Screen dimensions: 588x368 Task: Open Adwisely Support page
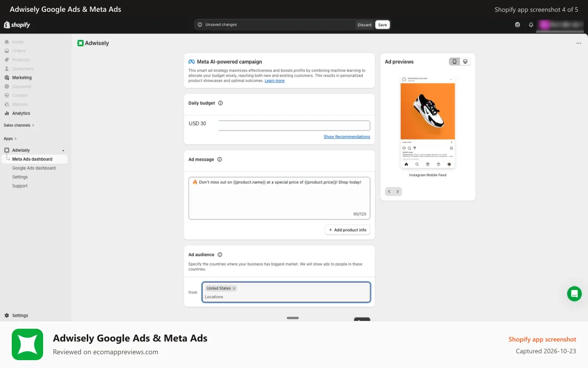pos(20,186)
